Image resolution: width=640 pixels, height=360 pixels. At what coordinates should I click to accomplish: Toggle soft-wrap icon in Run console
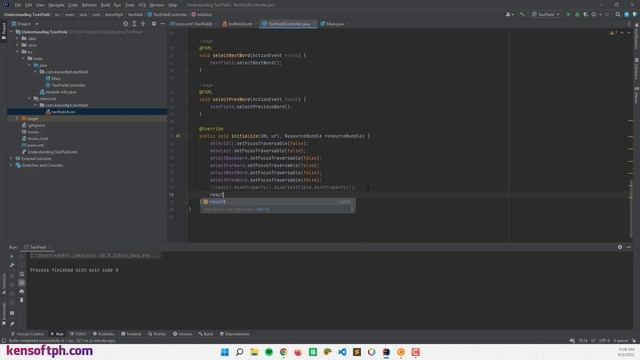[22, 274]
